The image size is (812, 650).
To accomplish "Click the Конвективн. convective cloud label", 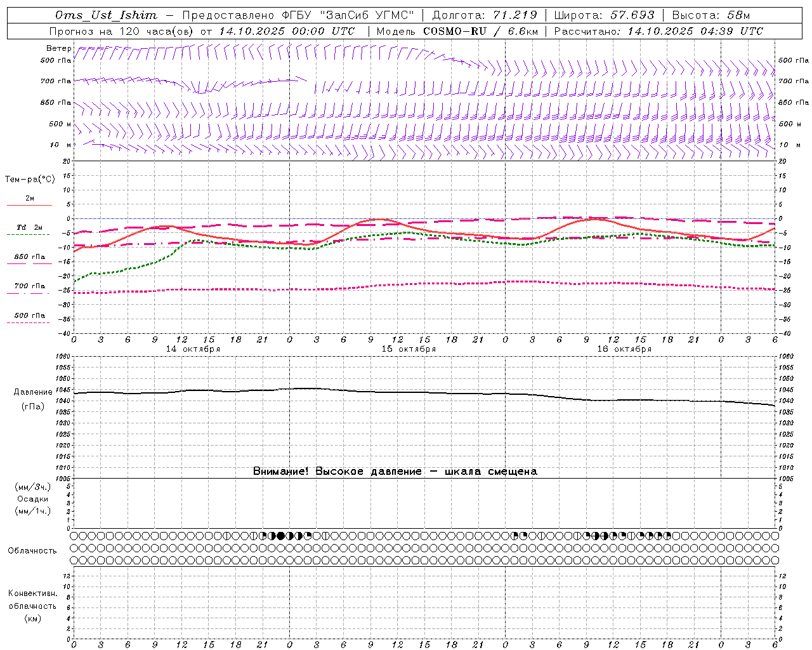I will point(32,594).
